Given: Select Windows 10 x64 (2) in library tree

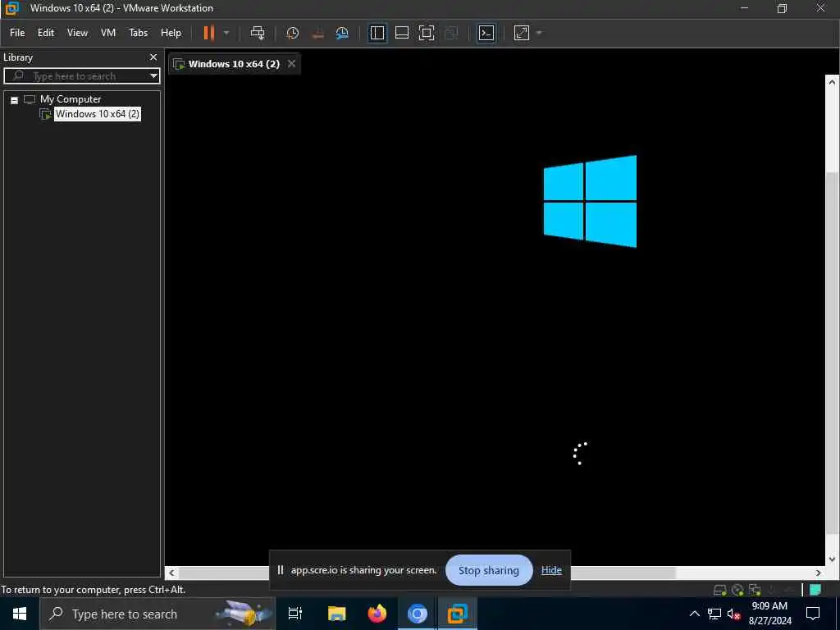Looking at the screenshot, I should click(x=97, y=113).
